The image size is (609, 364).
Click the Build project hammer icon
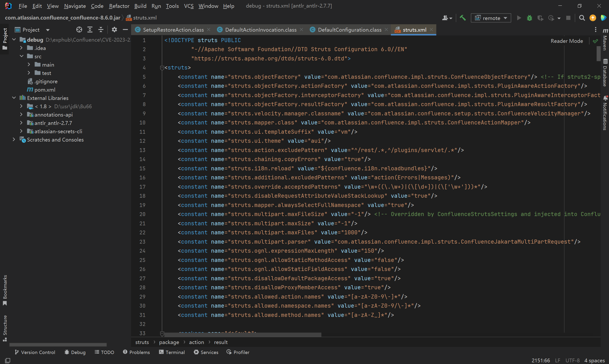click(x=462, y=18)
